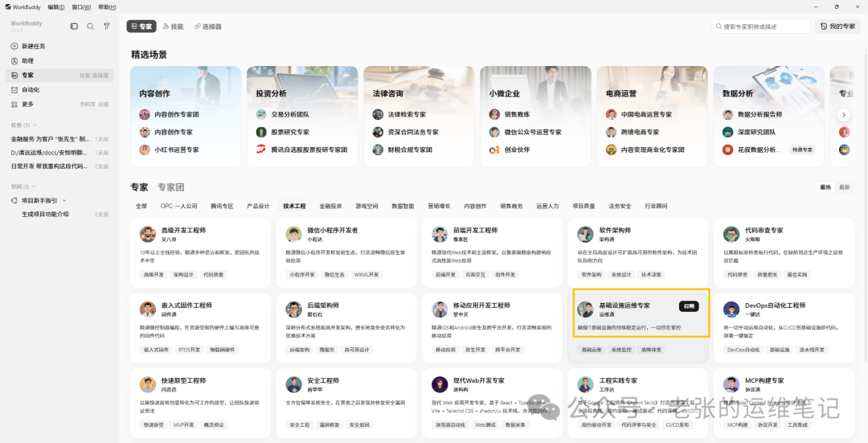Click avatar of 内容变现商业化专家团
Image resolution: width=868 pixels, height=443 pixels.
(611, 150)
